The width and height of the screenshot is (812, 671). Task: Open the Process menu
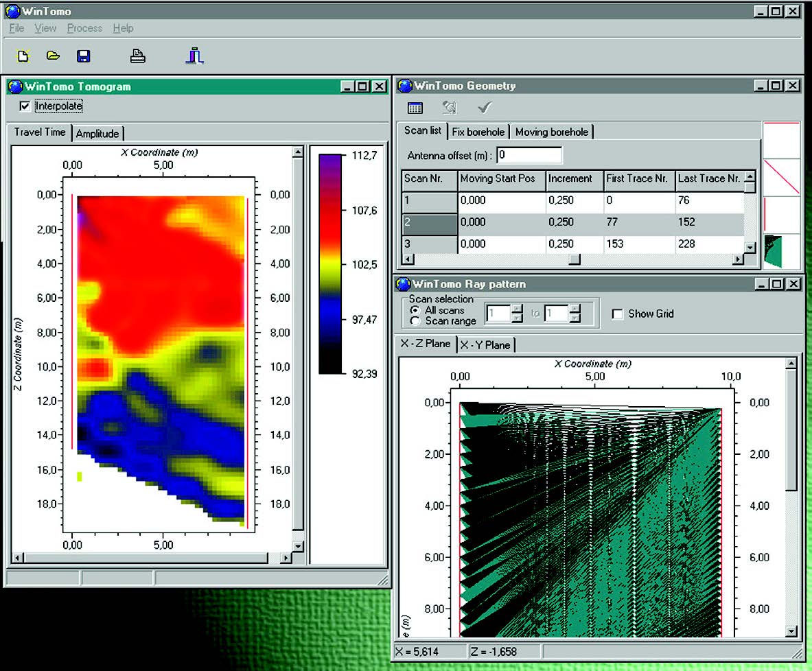(84, 28)
